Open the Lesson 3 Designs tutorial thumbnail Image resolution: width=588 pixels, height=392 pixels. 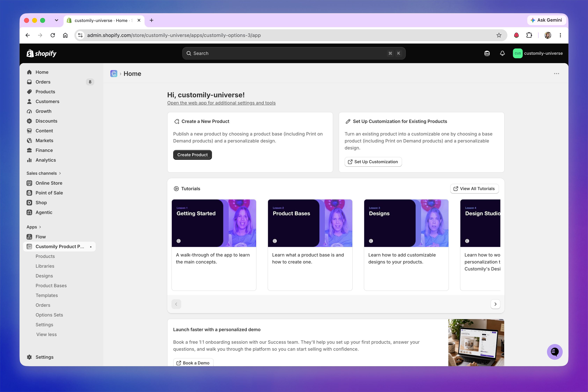(x=406, y=223)
